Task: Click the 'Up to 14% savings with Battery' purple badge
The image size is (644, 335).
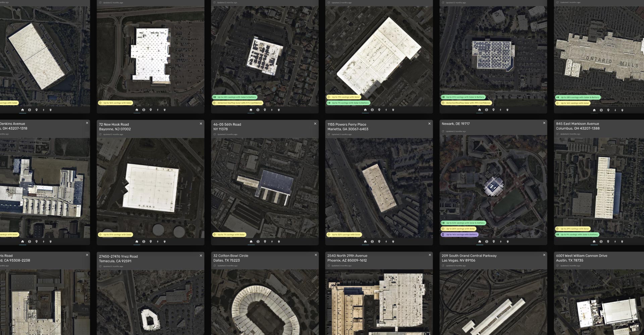Action: coord(460,234)
